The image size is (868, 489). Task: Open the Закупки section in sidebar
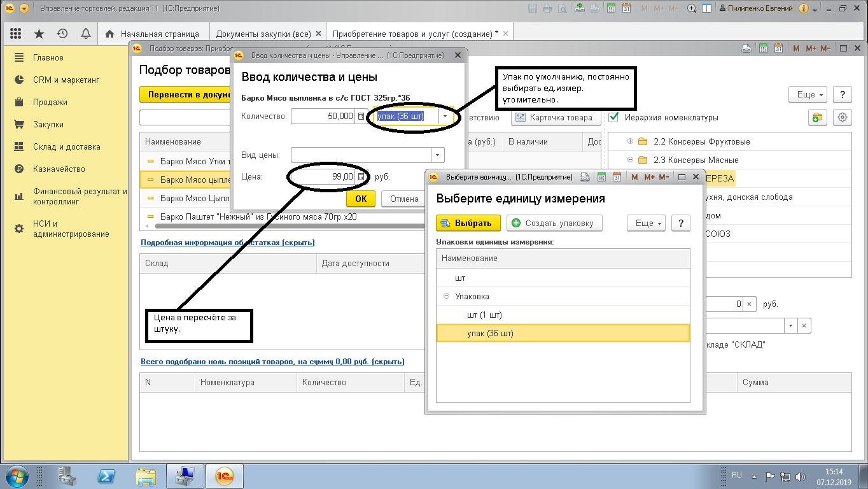48,124
